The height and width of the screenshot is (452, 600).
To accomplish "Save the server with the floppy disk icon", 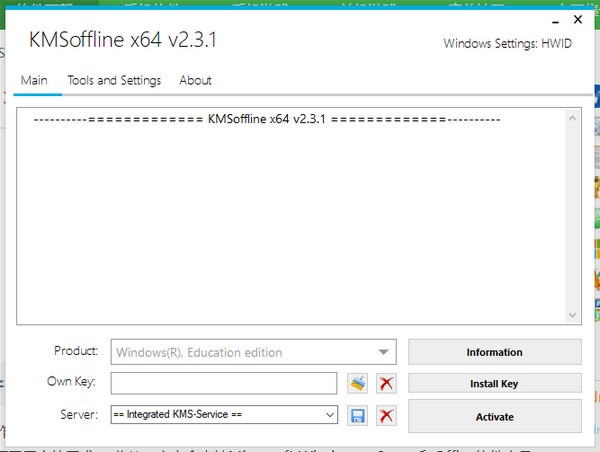I will [357, 416].
